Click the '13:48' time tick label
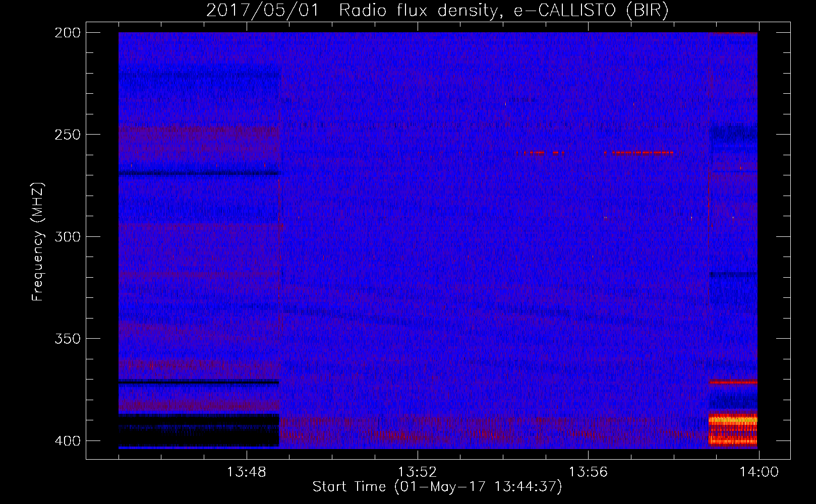816x504 pixels. [246, 472]
